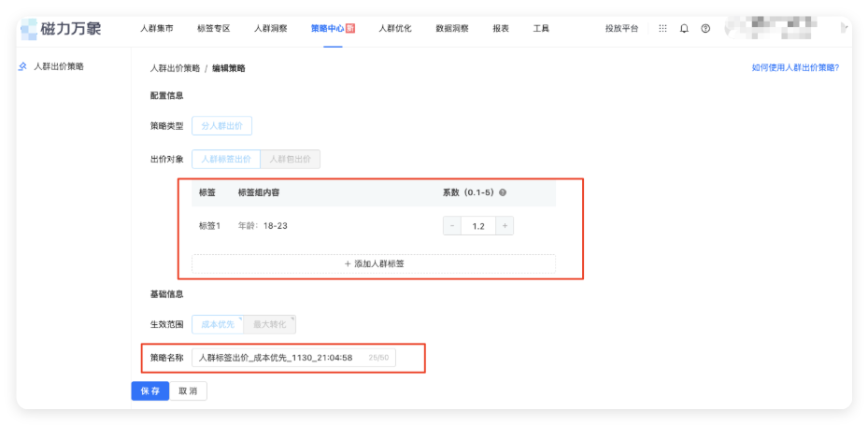The height and width of the screenshot is (425, 868).
Task: Open the 人群优化 menu
Action: pyautogui.click(x=395, y=29)
